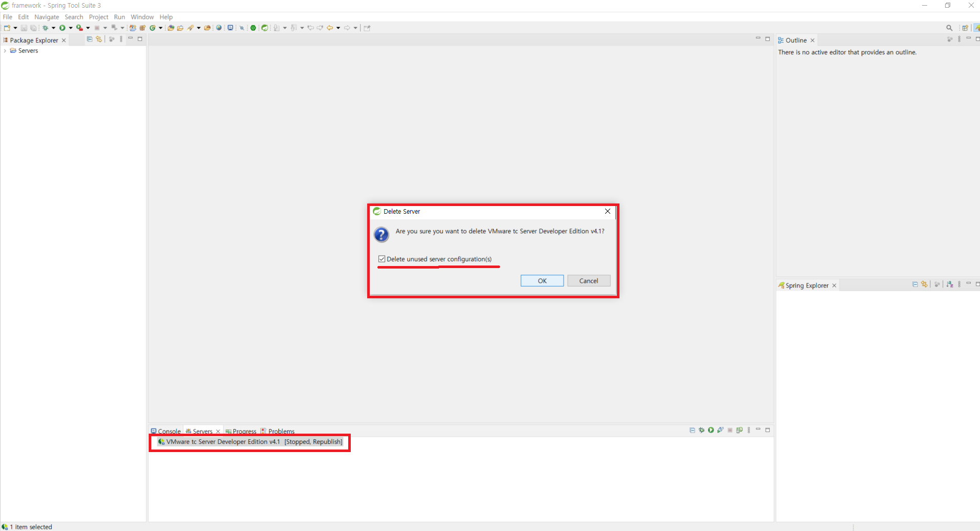Click the Pin Editor icon

pyautogui.click(x=367, y=28)
